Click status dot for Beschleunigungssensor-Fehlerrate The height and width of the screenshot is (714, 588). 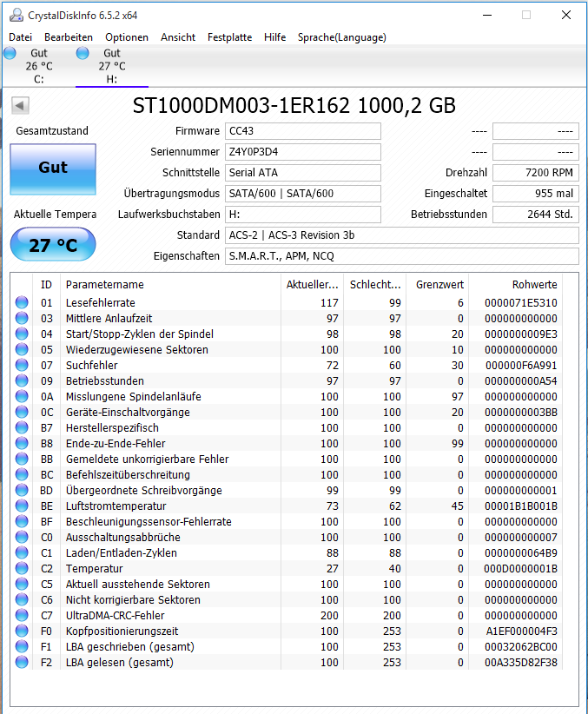(22, 521)
